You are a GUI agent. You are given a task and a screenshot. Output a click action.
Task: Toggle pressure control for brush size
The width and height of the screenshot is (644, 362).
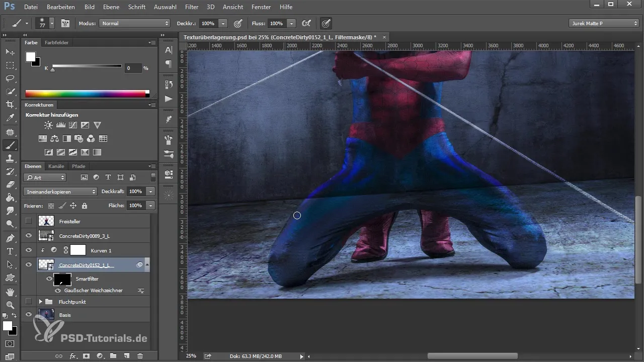326,23
